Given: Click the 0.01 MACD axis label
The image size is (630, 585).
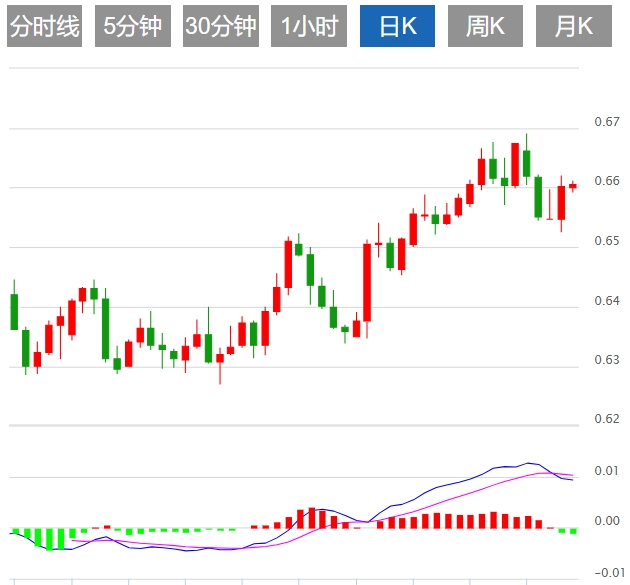Looking at the screenshot, I should (x=607, y=470).
